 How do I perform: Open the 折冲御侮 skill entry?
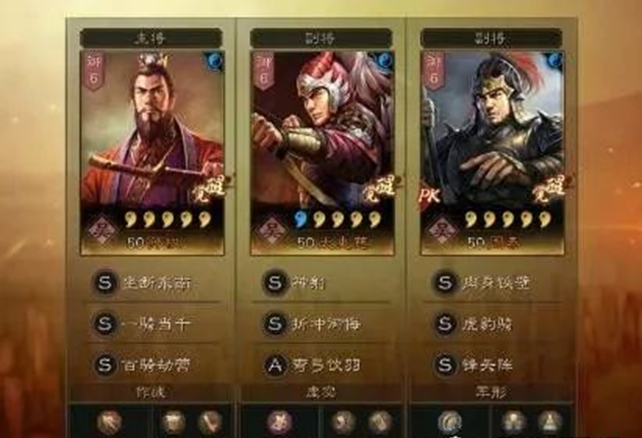(326, 324)
